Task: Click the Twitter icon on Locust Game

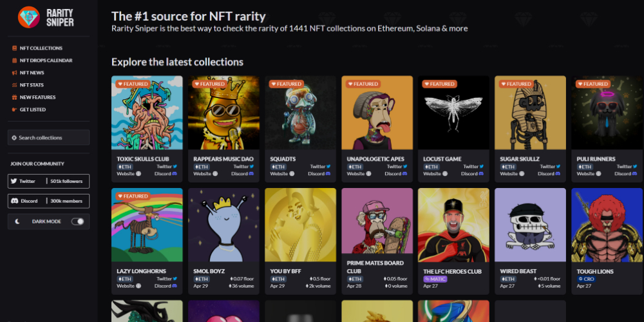Action: [482, 167]
